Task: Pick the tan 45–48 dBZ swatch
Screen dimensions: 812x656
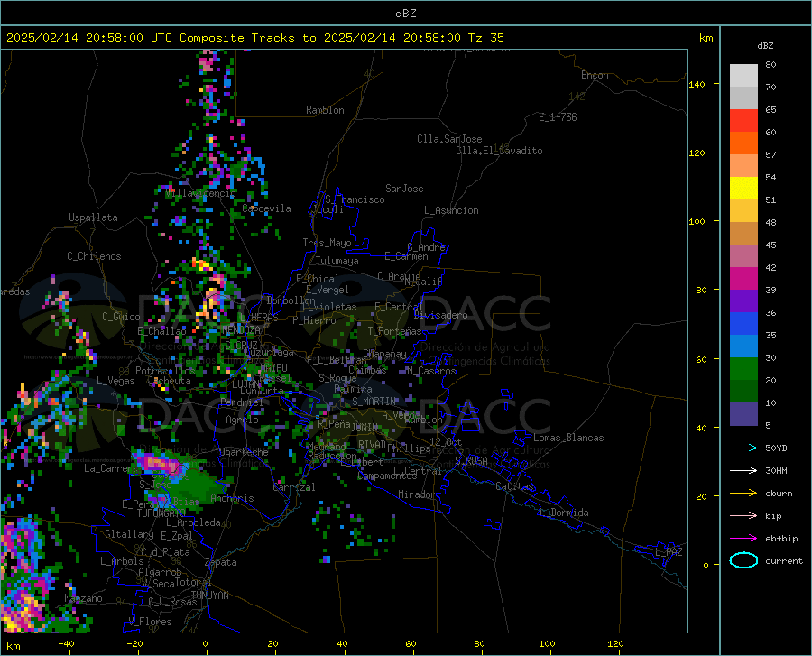Action: tap(743, 234)
